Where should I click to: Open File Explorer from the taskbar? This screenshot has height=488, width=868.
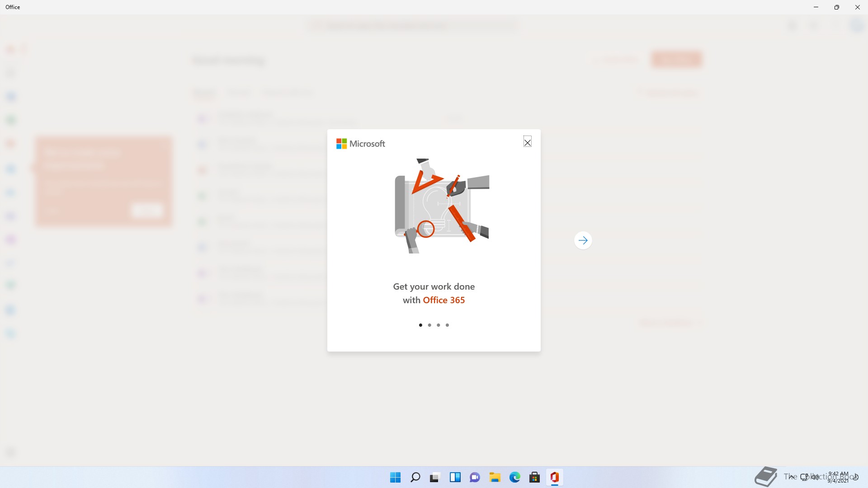(x=495, y=477)
